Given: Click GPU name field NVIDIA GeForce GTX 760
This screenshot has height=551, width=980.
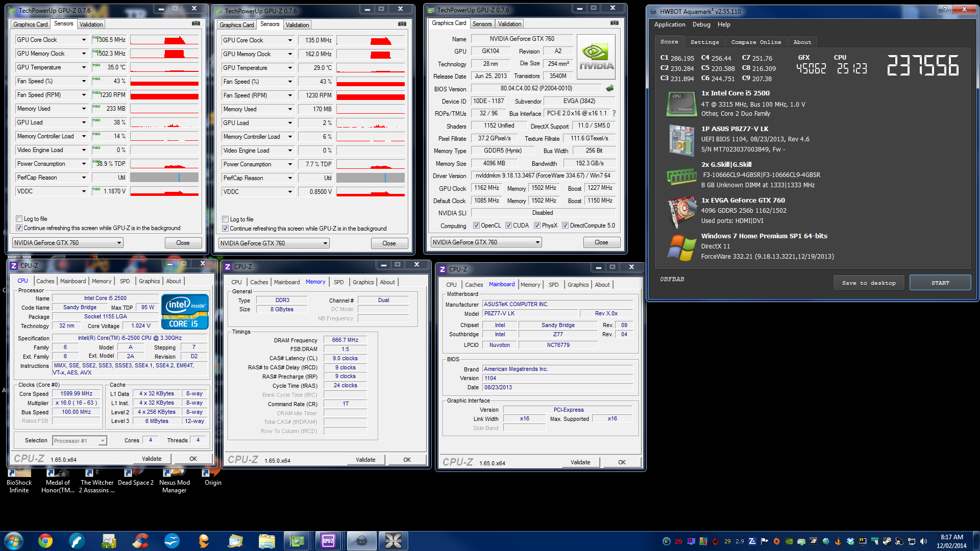Looking at the screenshot, I should point(522,39).
